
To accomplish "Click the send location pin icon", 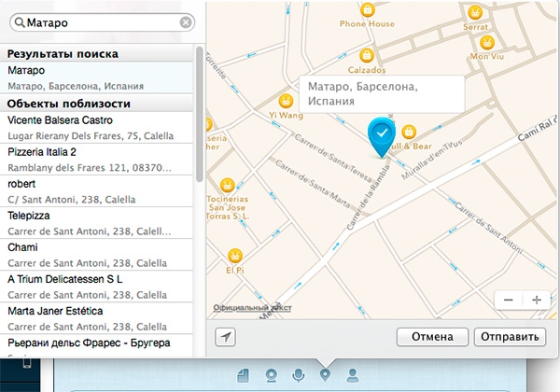I will click(x=326, y=375).
